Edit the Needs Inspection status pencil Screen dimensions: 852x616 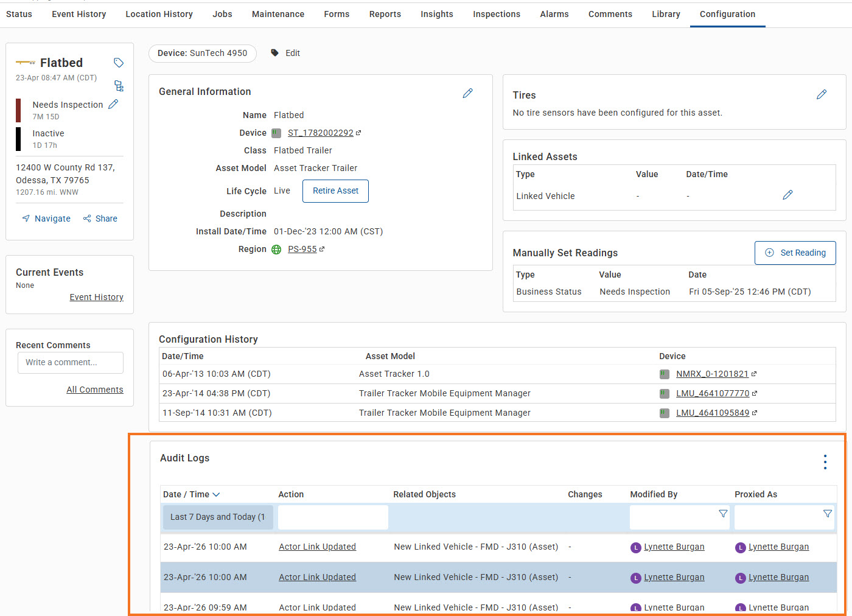[113, 104]
